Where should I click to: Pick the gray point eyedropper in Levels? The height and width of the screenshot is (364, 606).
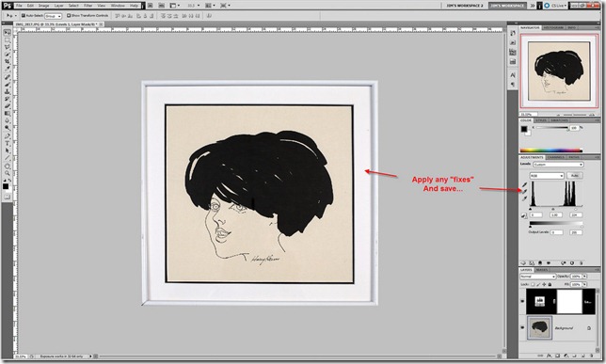click(x=524, y=192)
